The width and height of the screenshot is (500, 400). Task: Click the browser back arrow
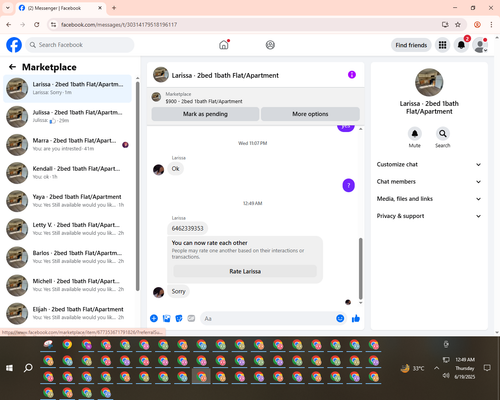[x=9, y=24]
